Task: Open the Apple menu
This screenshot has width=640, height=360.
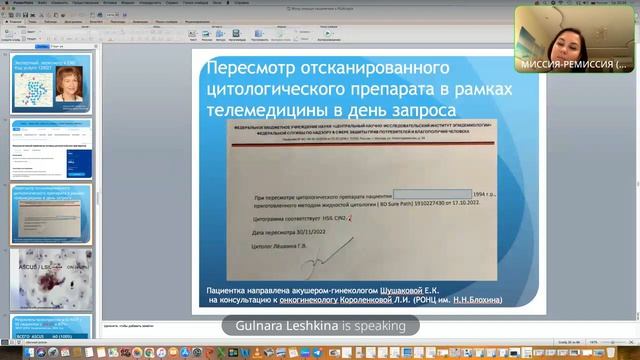Action: click(x=6, y=2)
